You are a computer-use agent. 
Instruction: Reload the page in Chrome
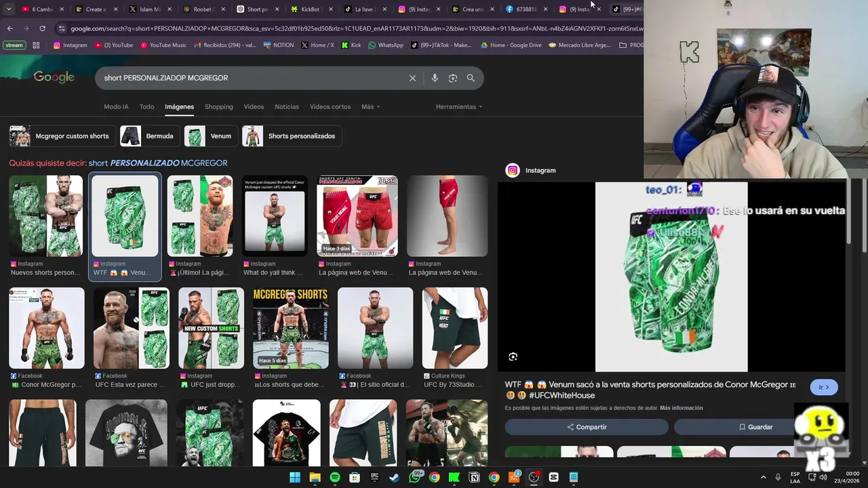pyautogui.click(x=42, y=28)
